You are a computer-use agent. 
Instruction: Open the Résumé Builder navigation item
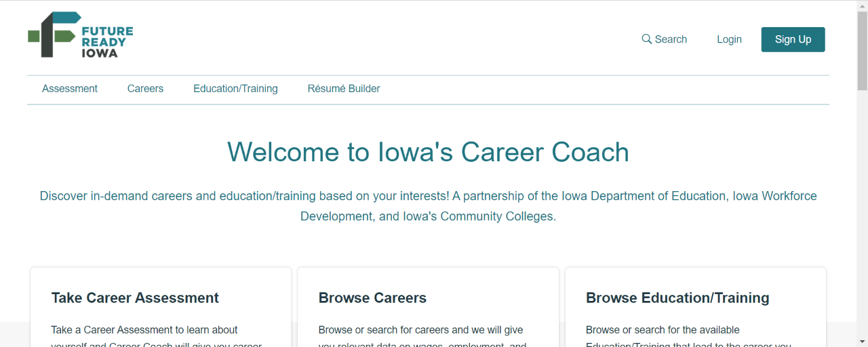click(344, 89)
